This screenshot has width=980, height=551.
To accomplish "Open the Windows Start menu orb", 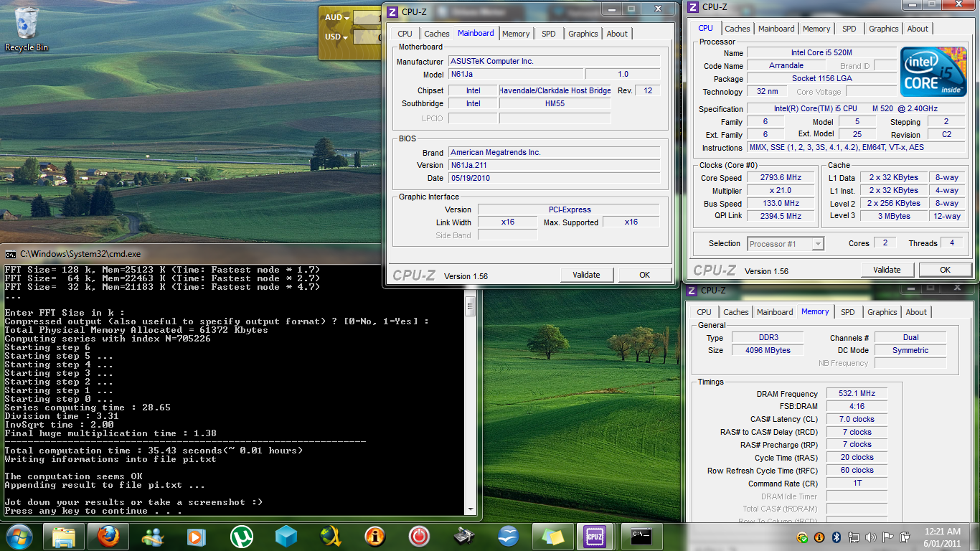I will pos(19,536).
